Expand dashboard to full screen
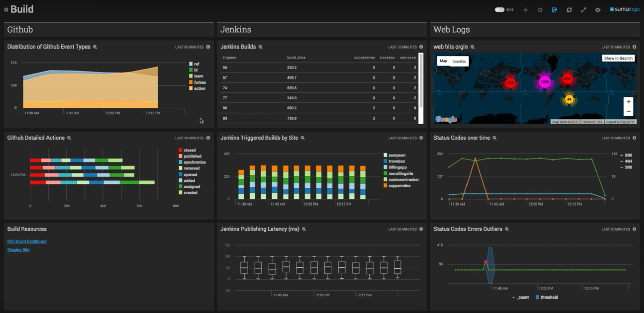The height and width of the screenshot is (313, 644). tap(583, 10)
